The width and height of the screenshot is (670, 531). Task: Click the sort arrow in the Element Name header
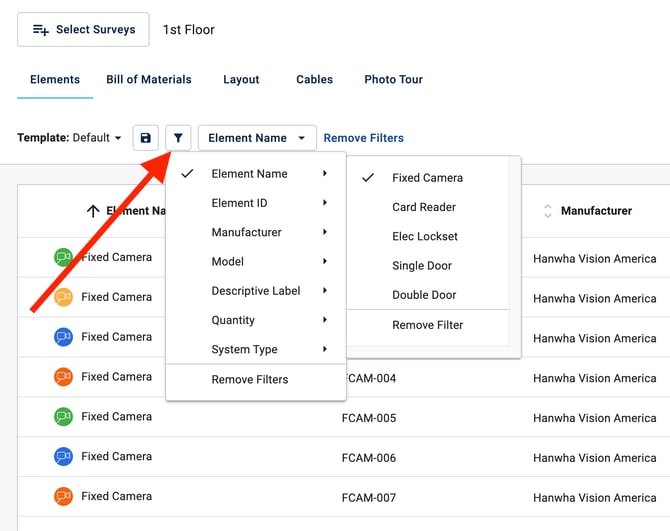coord(93,211)
